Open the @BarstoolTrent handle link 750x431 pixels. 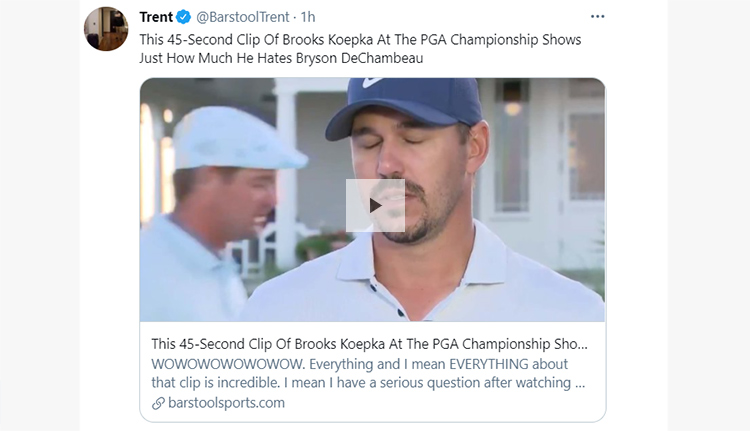coord(243,17)
